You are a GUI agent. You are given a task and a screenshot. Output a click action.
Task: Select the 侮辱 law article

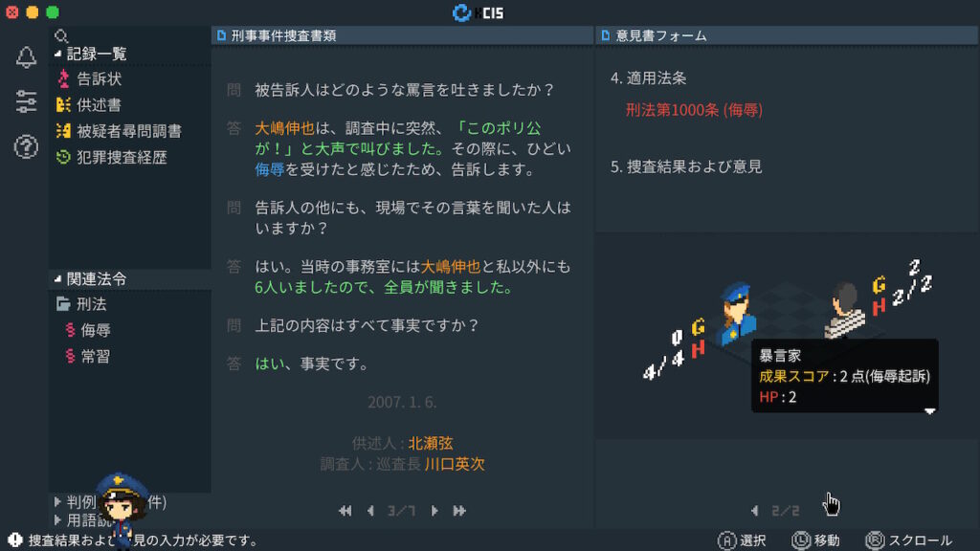[88, 330]
